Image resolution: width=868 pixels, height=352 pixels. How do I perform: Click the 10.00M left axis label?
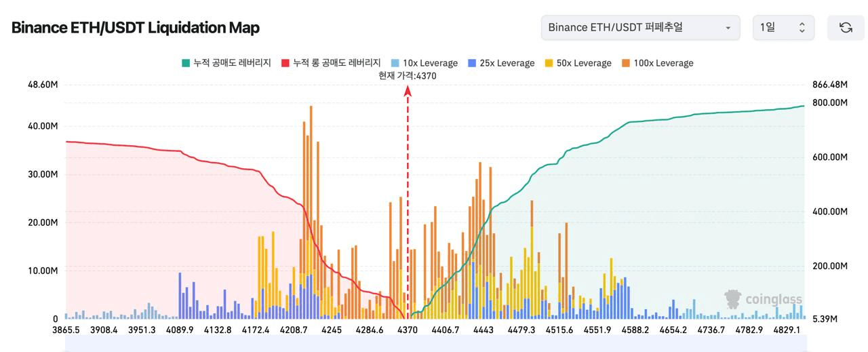(x=42, y=271)
